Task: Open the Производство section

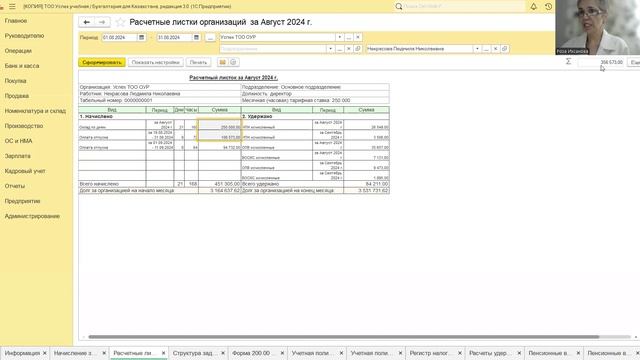Action: click(24, 126)
